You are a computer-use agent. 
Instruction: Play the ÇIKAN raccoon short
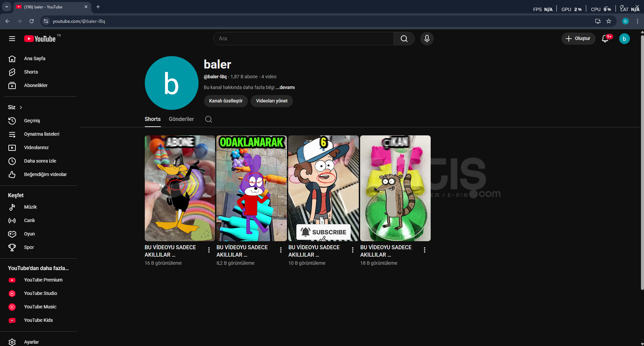[x=395, y=188]
